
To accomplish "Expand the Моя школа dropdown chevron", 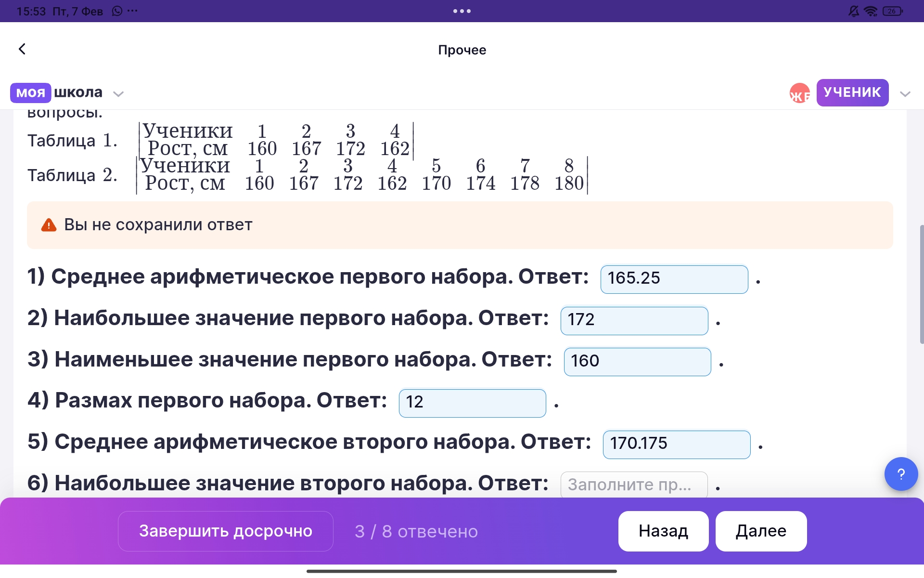I will click(x=118, y=94).
